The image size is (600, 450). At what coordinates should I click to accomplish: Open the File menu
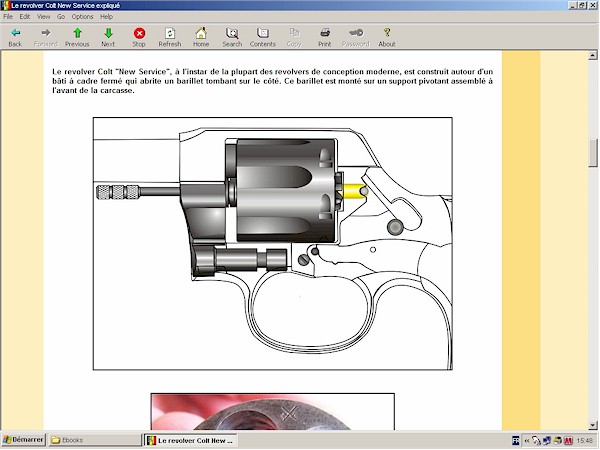(8, 17)
